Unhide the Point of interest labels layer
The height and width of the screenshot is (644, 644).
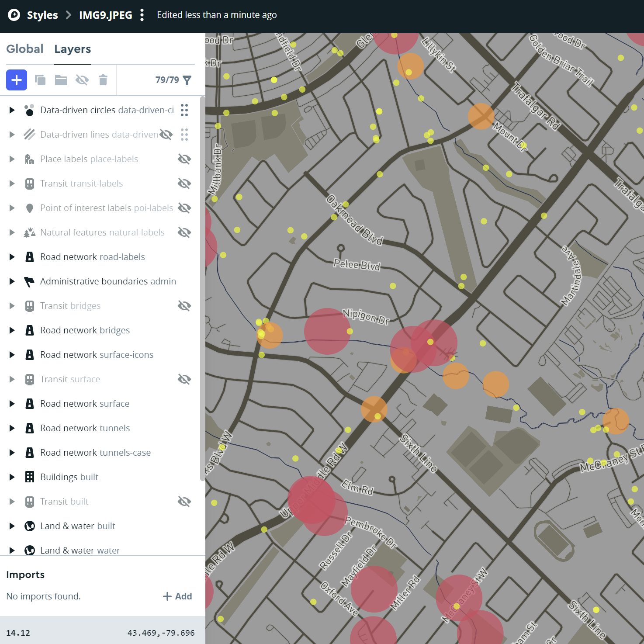pyautogui.click(x=184, y=208)
